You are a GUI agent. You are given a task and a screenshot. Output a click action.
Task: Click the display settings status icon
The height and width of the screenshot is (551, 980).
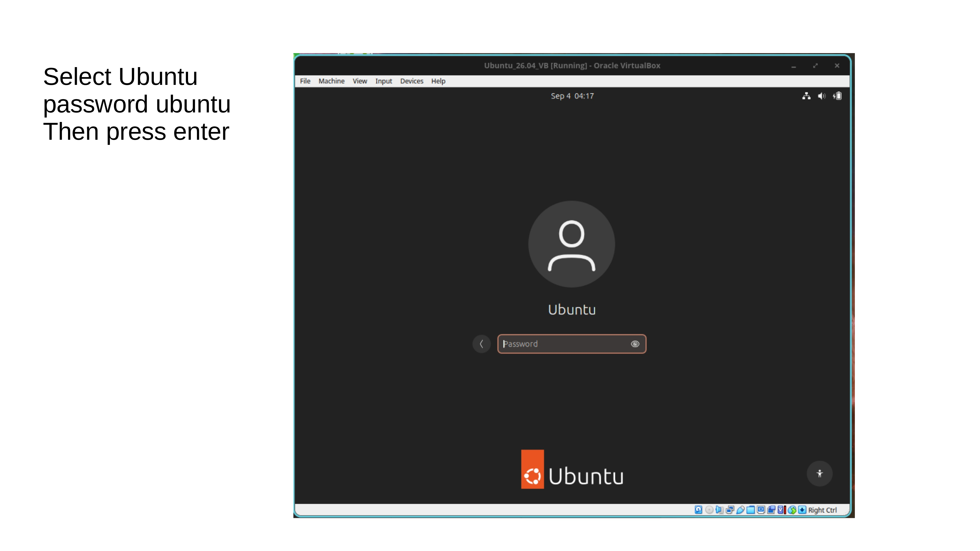(x=761, y=510)
